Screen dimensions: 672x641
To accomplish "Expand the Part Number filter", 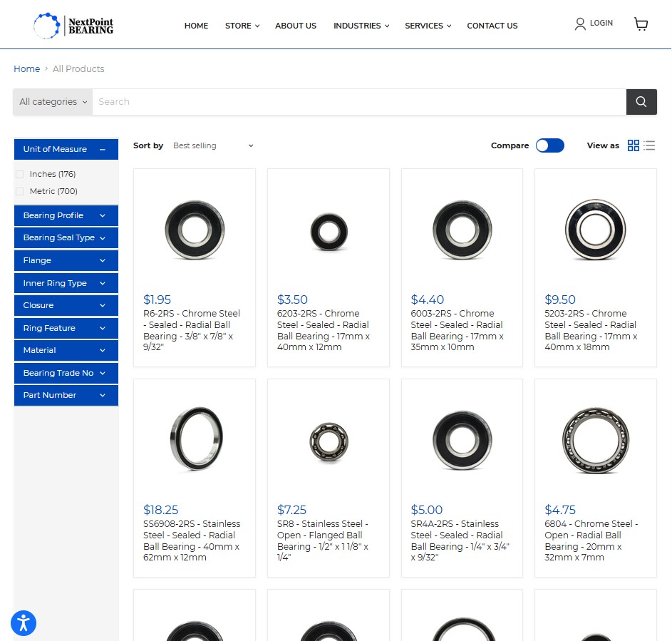I will click(66, 395).
